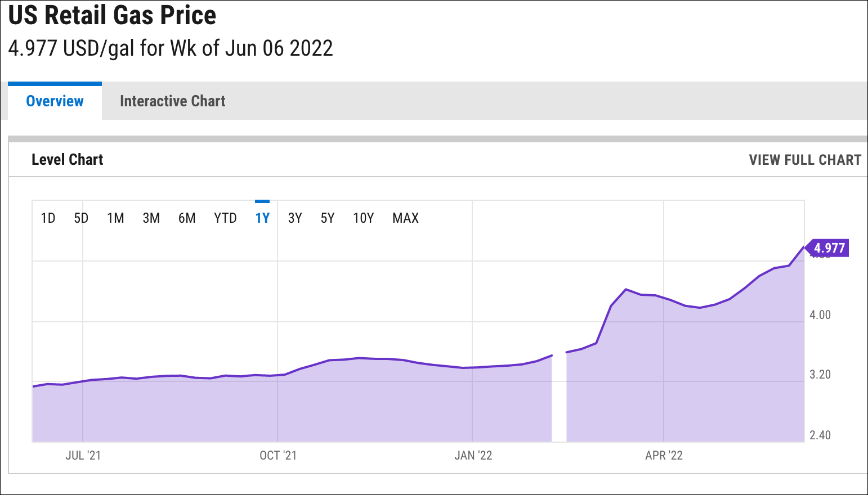This screenshot has width=868, height=495.
Task: Show the MAX time range
Action: tap(405, 218)
